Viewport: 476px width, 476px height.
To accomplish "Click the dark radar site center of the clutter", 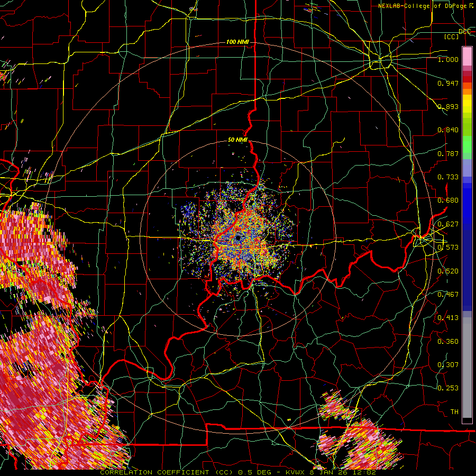I will [x=239, y=238].
